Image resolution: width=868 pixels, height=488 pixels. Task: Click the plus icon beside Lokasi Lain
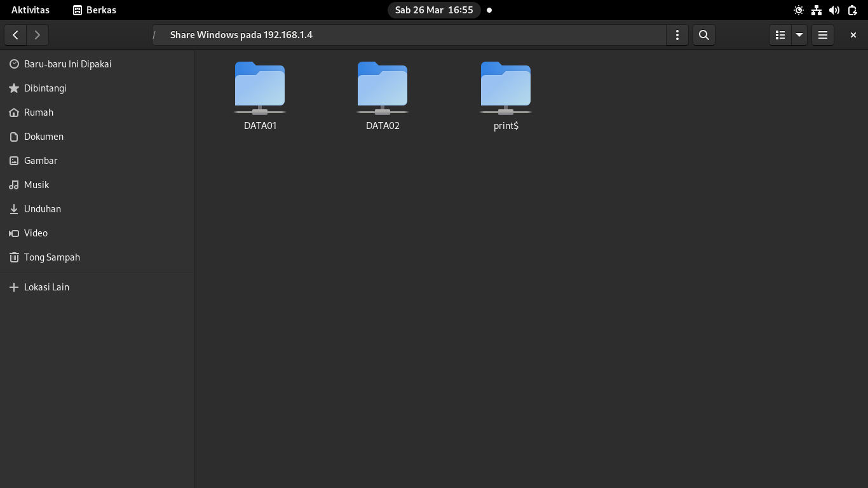[14, 287]
